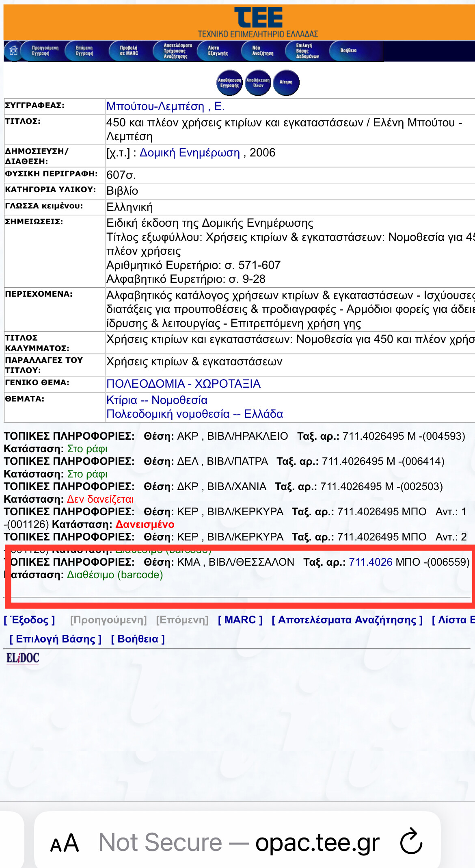475x868 pixels.
Task: Click the note 'Αλφαβητικό Ευρετήριο: σ. 9-28'
Action: coord(186,279)
